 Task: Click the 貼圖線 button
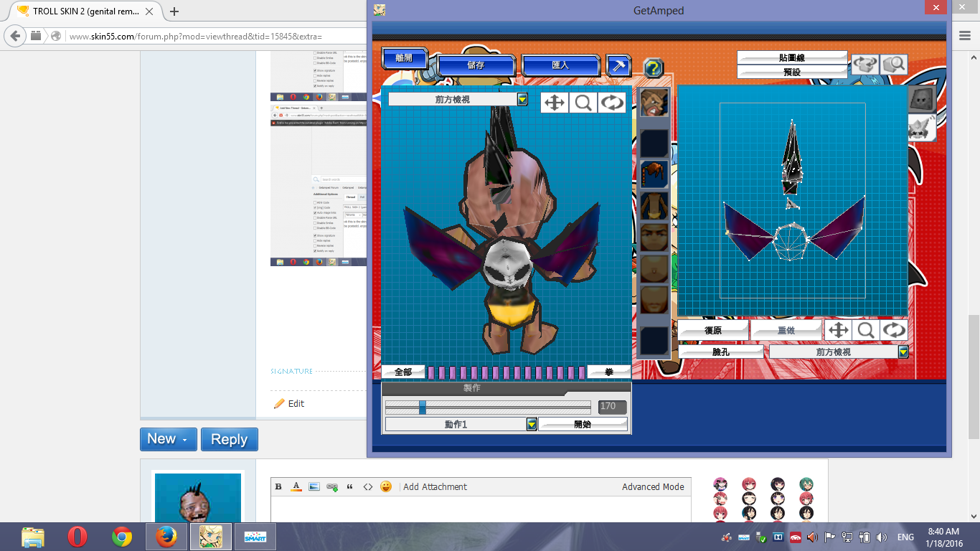(792, 57)
